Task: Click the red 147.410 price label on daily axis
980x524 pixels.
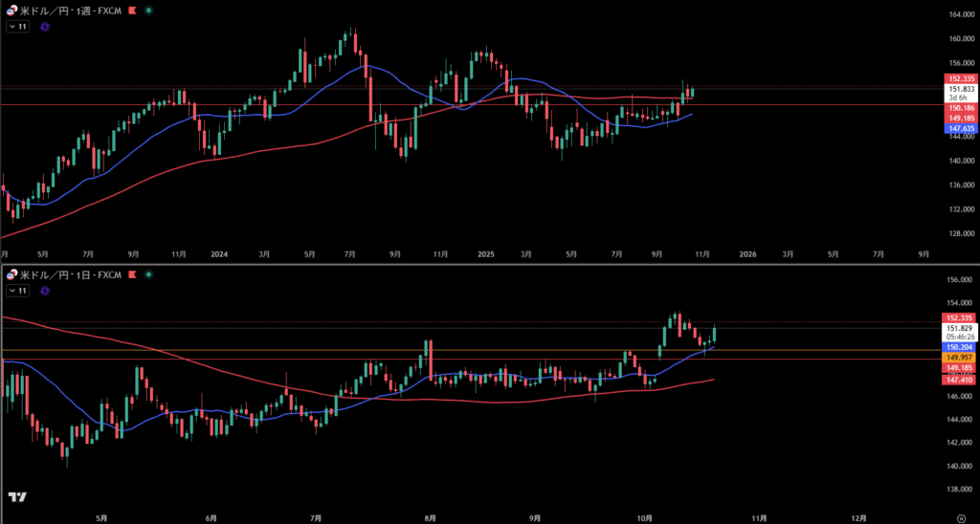Action: pyautogui.click(x=959, y=380)
